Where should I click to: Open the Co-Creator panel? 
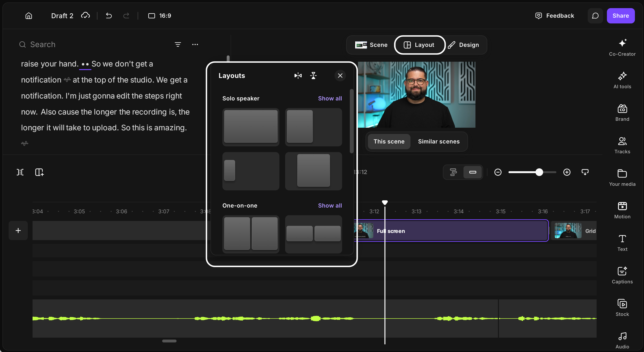tap(622, 47)
